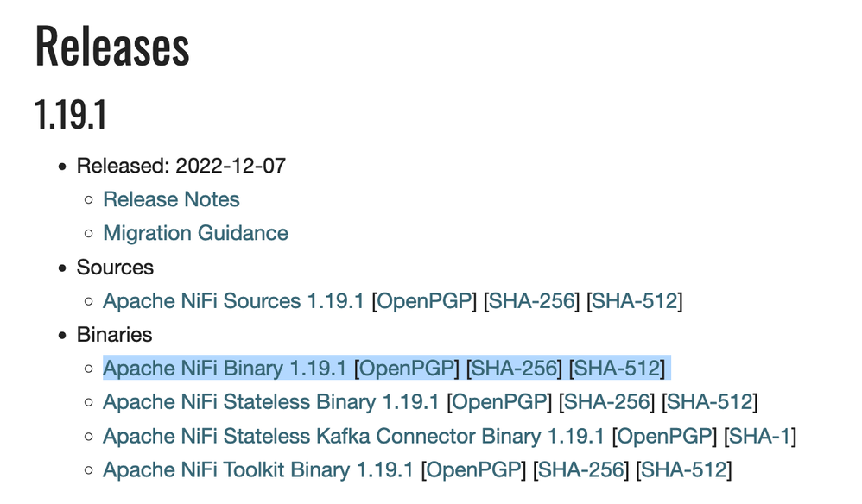Image resolution: width=862 pixels, height=504 pixels.
Task: Open the Release Notes link
Action: (171, 199)
